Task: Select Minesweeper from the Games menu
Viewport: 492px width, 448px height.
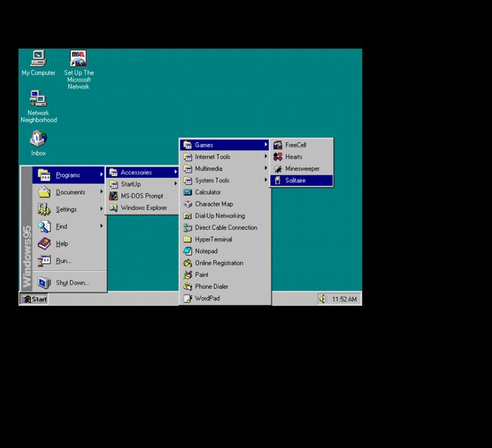Action: (x=301, y=169)
